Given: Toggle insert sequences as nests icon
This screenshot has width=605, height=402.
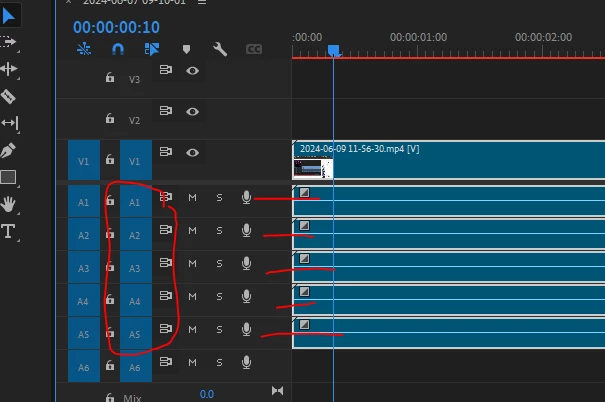Looking at the screenshot, I should click(x=84, y=49).
